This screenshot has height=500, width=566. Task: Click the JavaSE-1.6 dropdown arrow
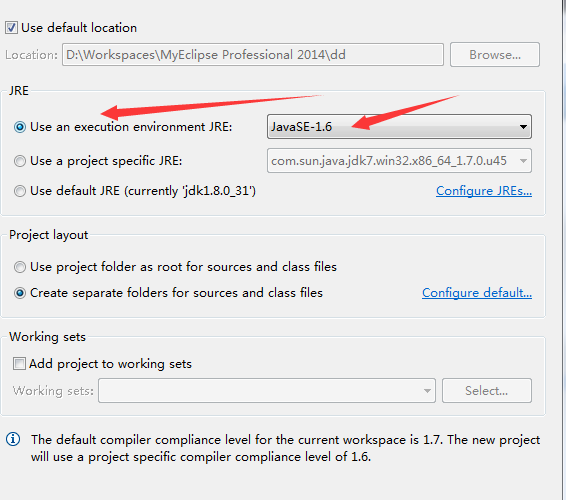[523, 127]
